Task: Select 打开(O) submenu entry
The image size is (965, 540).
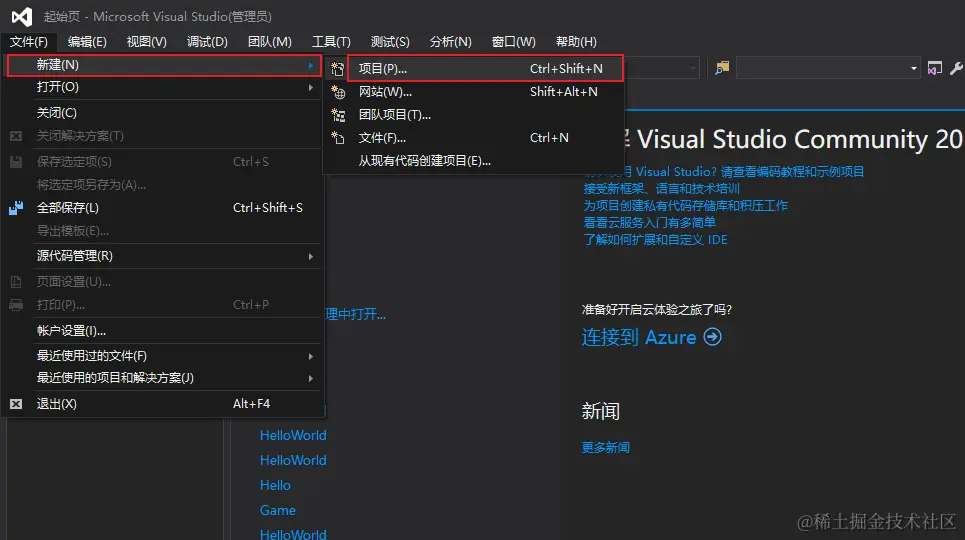Action: coord(164,87)
